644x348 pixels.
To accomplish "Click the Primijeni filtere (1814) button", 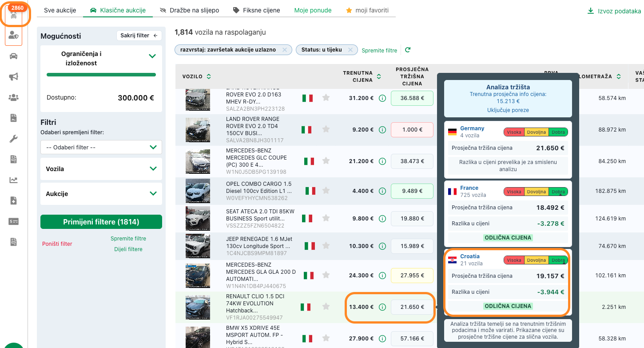I will tap(101, 222).
